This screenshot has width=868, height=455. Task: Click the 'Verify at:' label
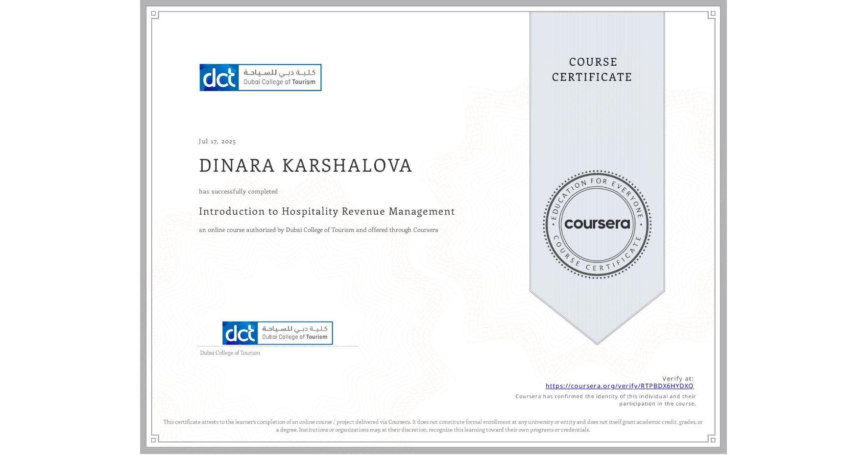point(678,379)
